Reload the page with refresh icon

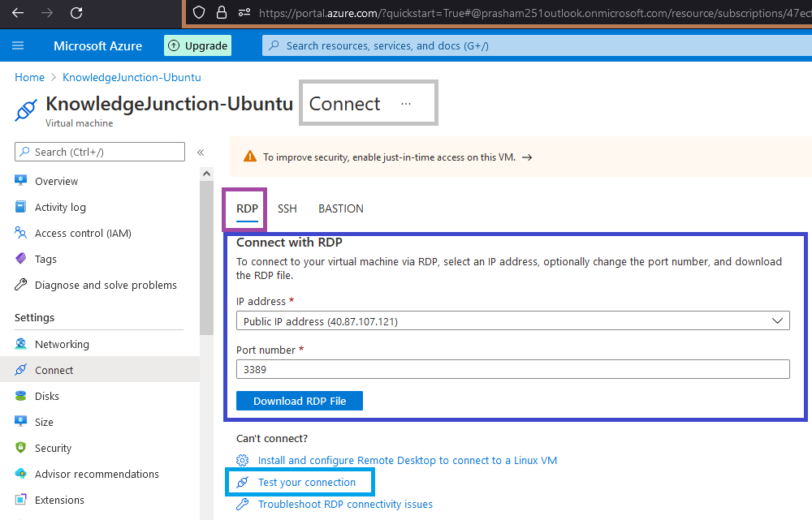pyautogui.click(x=76, y=13)
